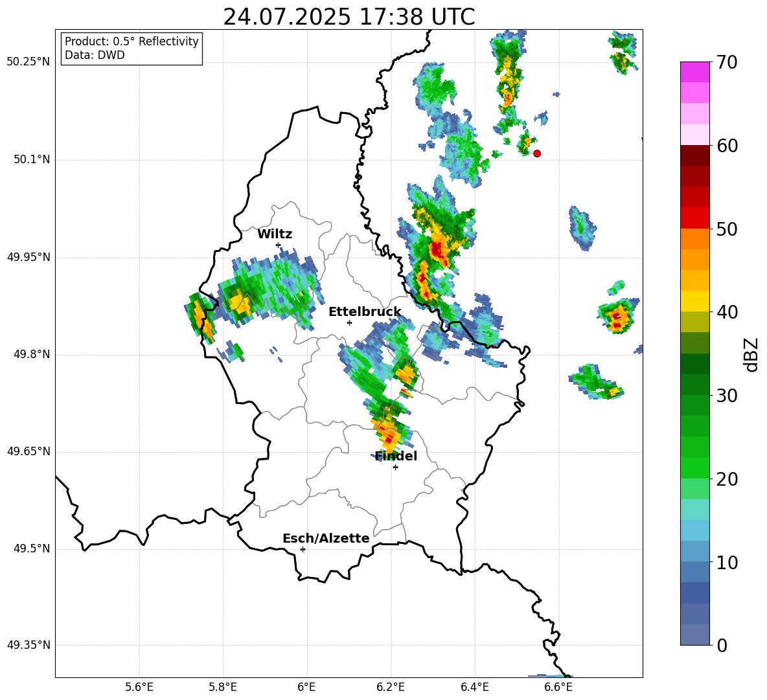Click the 6.6°E longitude label
This screenshot has height=700, width=767.
[558, 687]
